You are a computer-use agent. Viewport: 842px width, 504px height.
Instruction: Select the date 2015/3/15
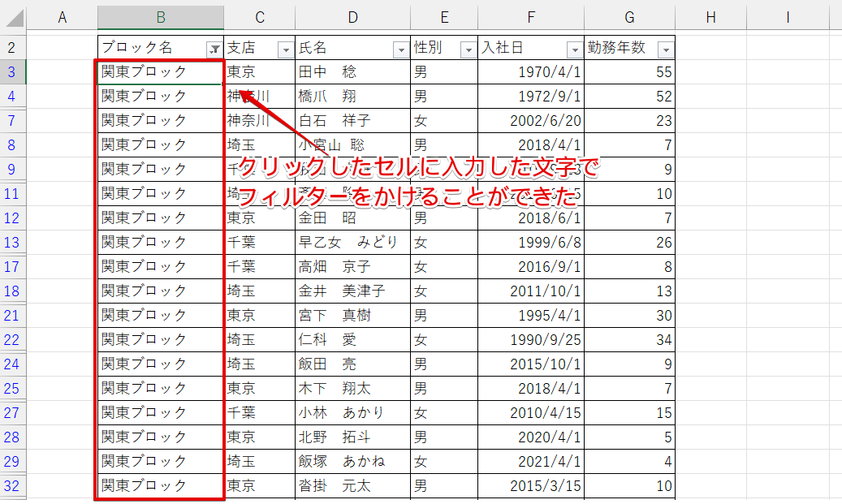coord(546,486)
